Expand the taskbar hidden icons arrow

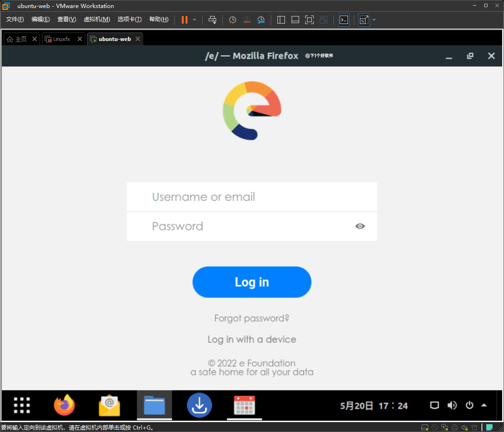point(484,405)
